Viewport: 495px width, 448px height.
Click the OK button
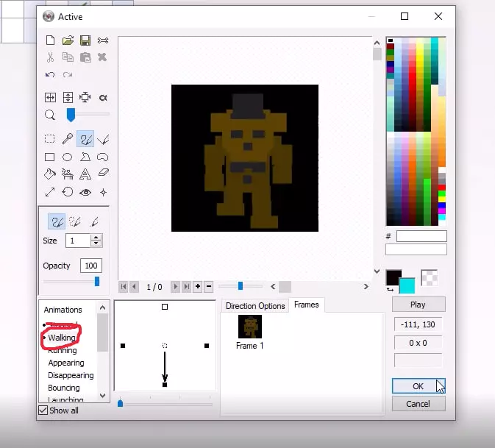pos(419,386)
